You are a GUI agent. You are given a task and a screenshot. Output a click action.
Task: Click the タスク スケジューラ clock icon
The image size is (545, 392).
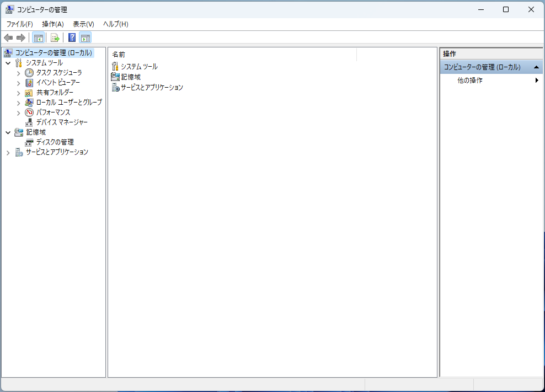pos(29,73)
